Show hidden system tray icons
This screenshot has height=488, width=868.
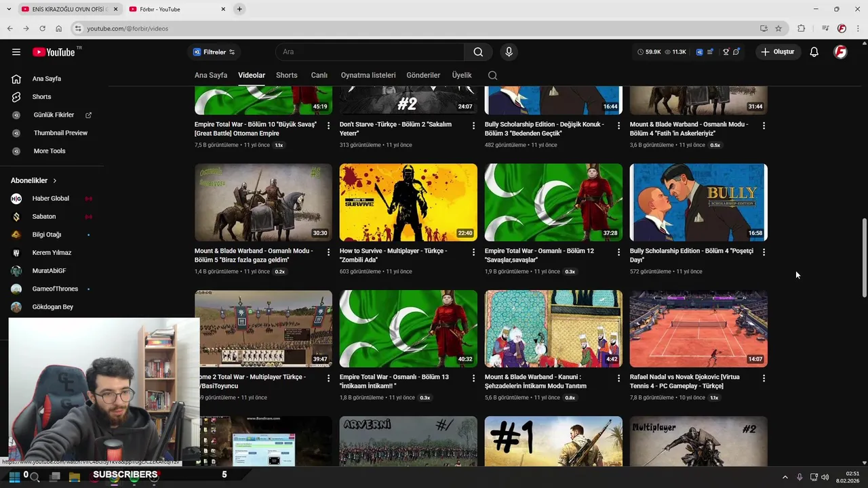[x=785, y=477]
